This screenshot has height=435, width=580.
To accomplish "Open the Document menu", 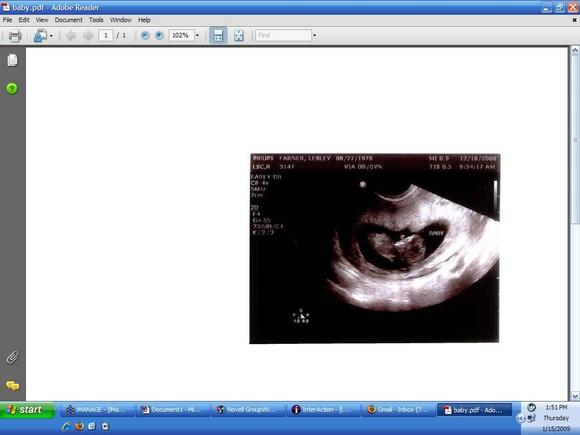I will pyautogui.click(x=68, y=20).
